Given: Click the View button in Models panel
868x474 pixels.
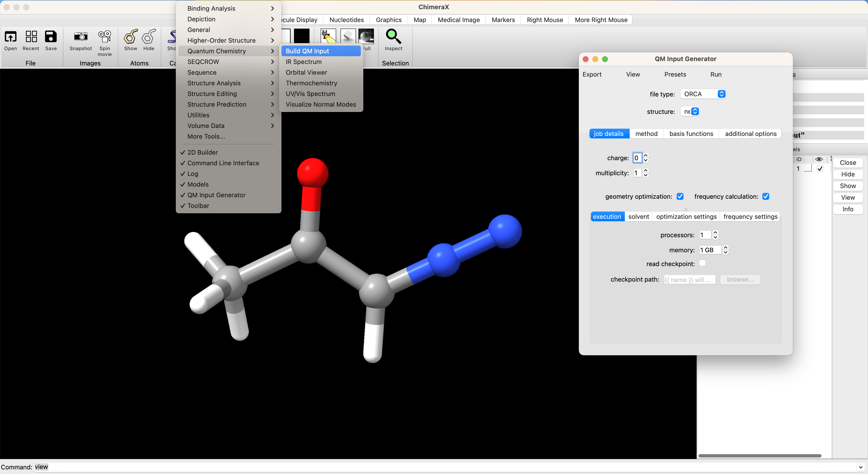Looking at the screenshot, I should point(848,197).
